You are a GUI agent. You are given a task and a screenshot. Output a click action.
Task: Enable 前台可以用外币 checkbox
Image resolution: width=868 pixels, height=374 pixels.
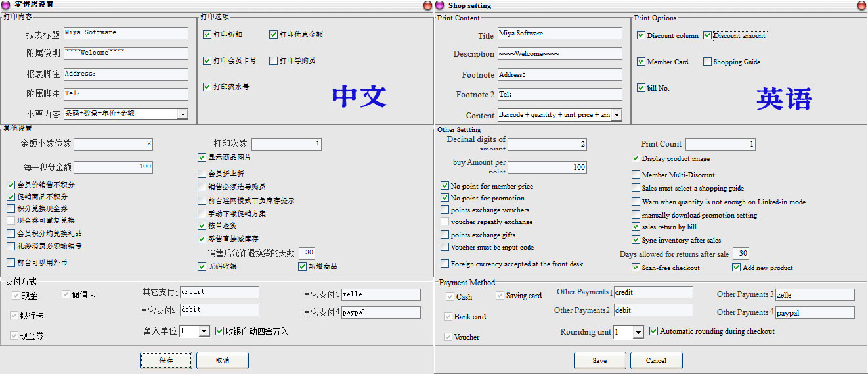click(11, 262)
